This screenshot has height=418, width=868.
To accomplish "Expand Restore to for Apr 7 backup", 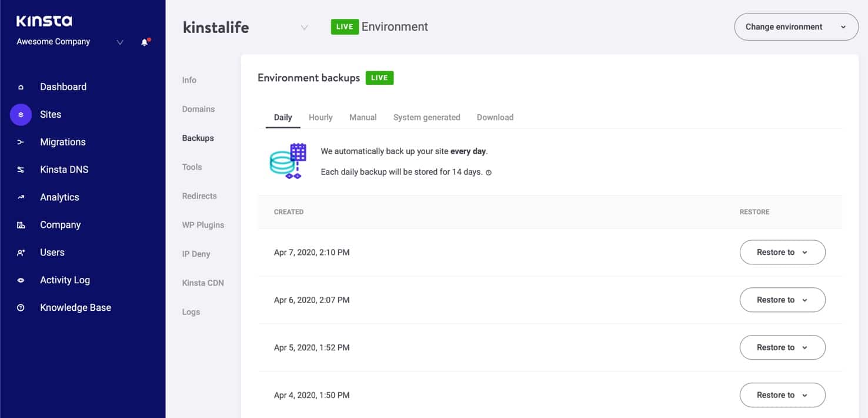I will coord(782,252).
